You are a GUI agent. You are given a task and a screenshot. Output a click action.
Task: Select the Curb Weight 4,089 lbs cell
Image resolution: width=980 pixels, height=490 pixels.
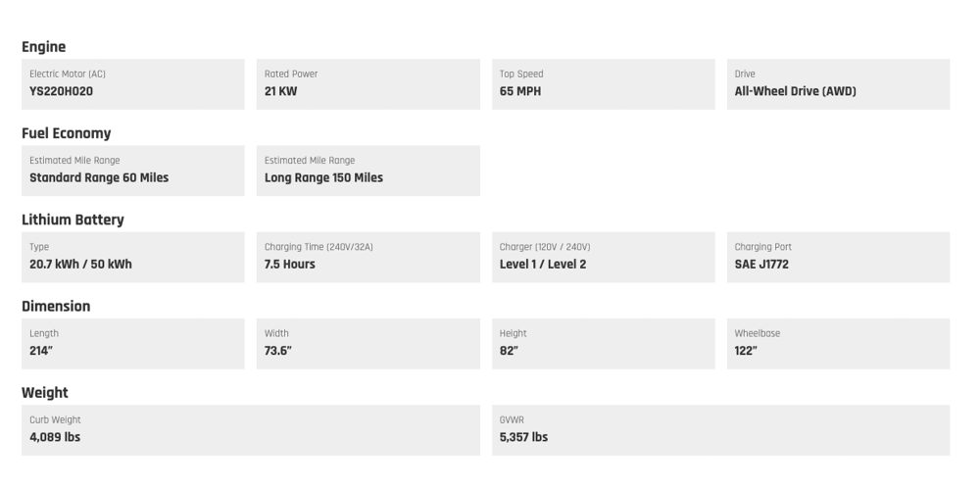click(x=250, y=429)
